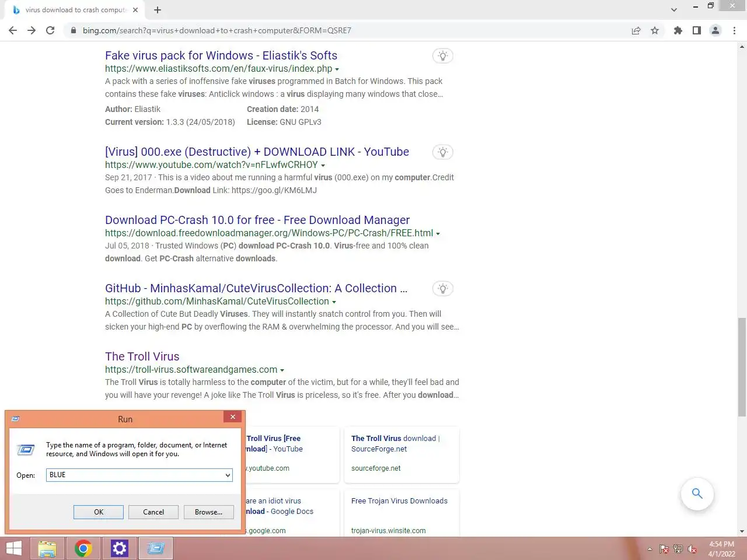
Task: Select the virus download to crash computer tab
Action: point(76,10)
